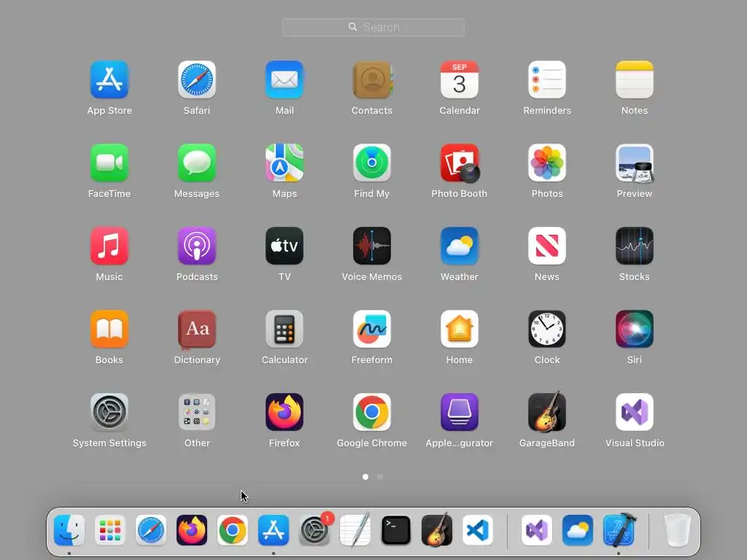Open Visual Studio from the Dock

pyautogui.click(x=537, y=530)
